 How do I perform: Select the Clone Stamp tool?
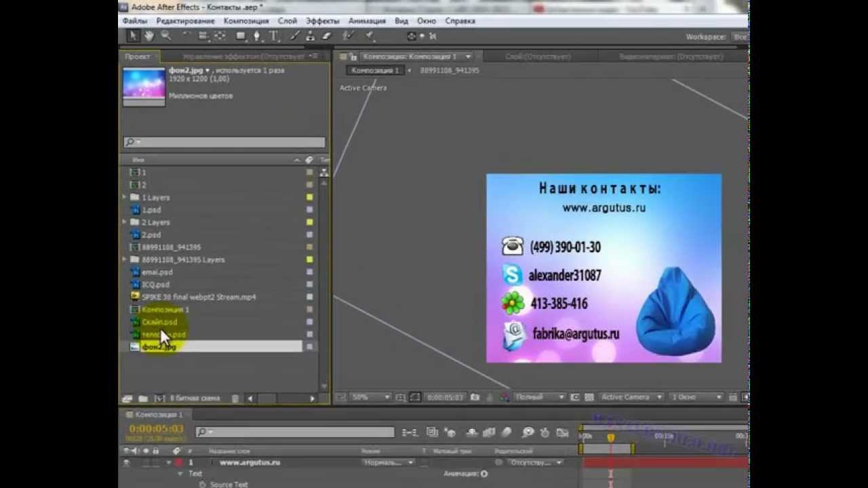(309, 36)
